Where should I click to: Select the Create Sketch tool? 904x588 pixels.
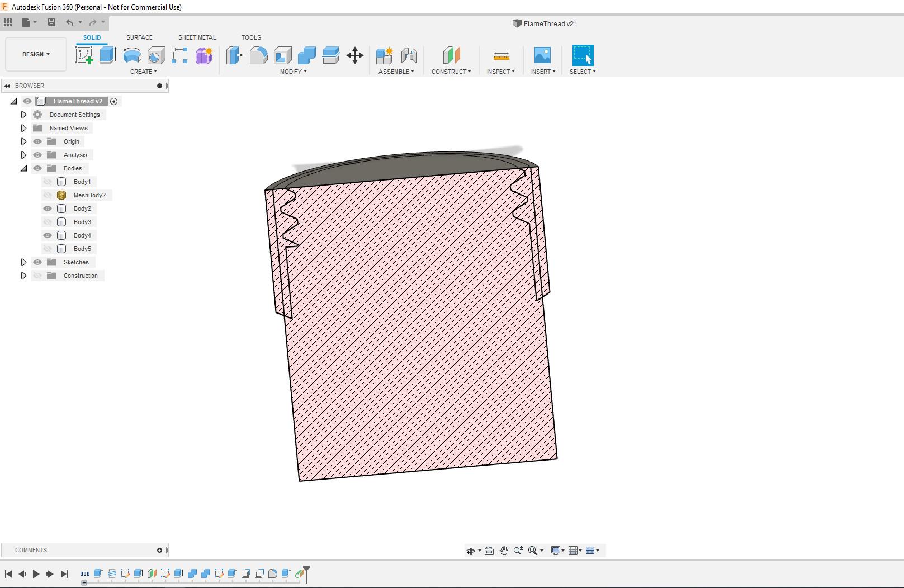[84, 55]
